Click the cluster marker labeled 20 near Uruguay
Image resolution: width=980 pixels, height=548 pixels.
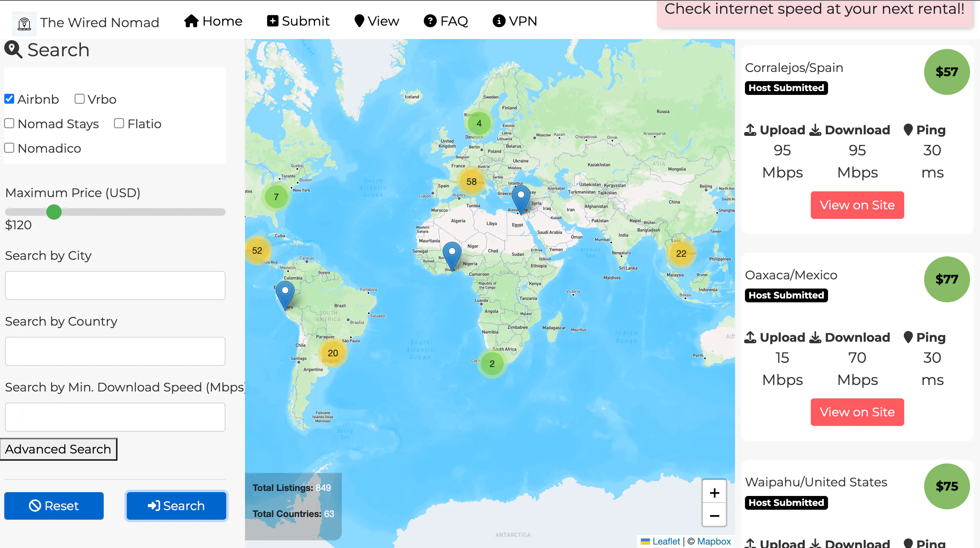point(333,353)
